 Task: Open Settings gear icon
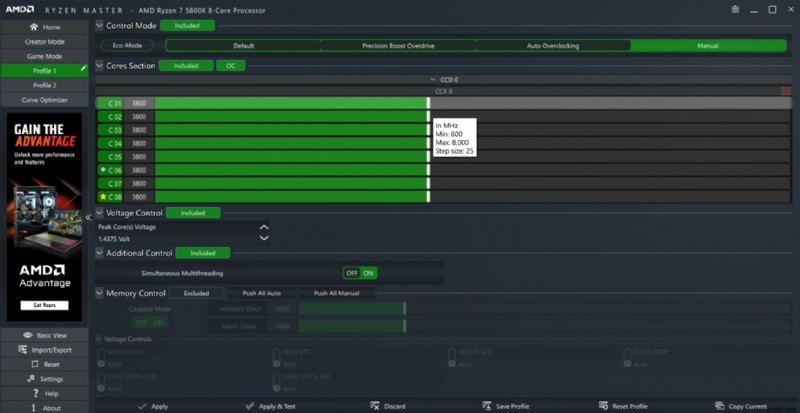31,379
